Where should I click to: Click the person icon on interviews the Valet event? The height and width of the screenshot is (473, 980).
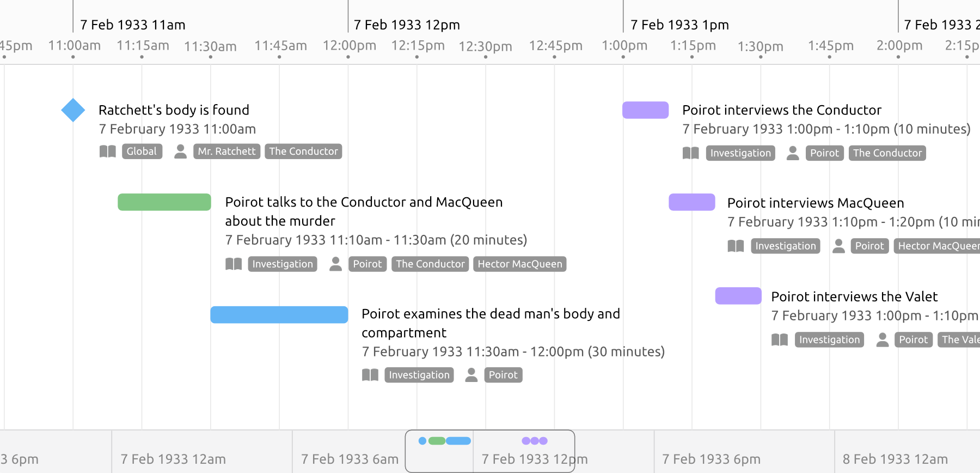[883, 339]
